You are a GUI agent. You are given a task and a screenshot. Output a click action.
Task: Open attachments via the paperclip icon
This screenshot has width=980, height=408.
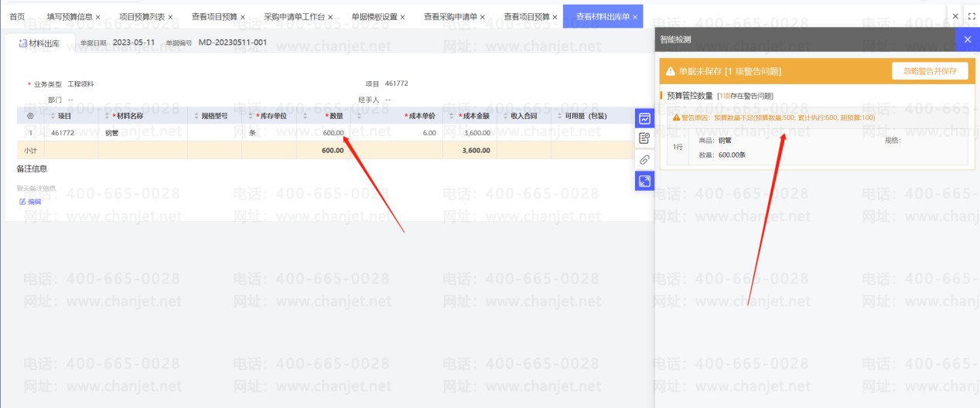click(x=644, y=160)
